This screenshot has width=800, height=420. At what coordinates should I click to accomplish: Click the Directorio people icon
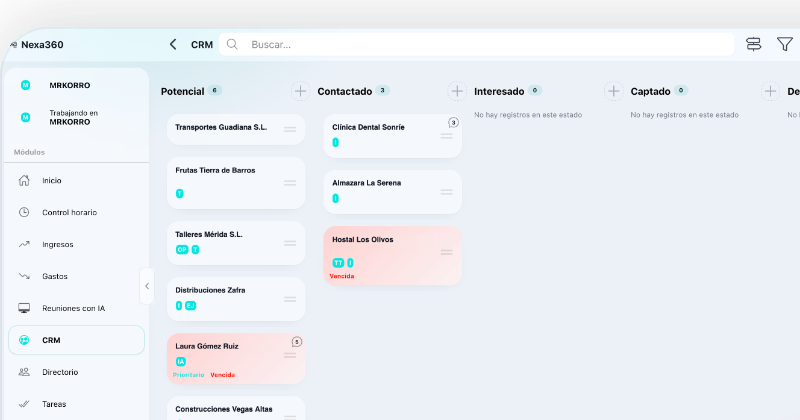24,372
